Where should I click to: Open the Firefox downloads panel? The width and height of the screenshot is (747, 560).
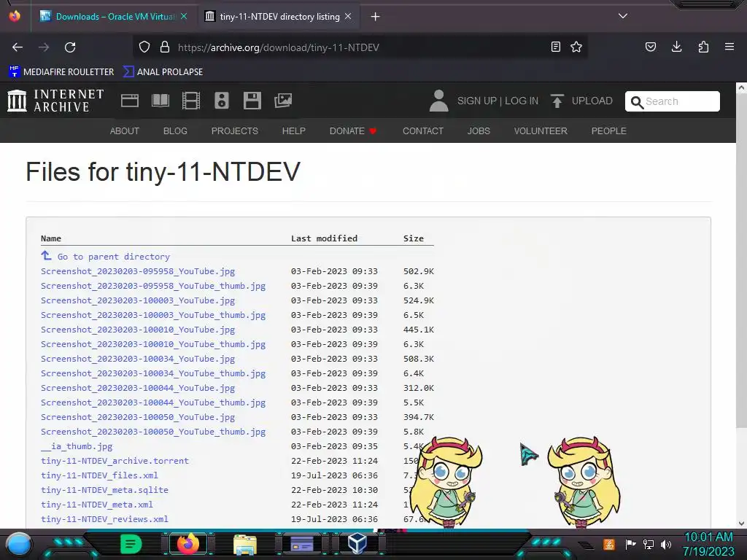pyautogui.click(x=676, y=47)
